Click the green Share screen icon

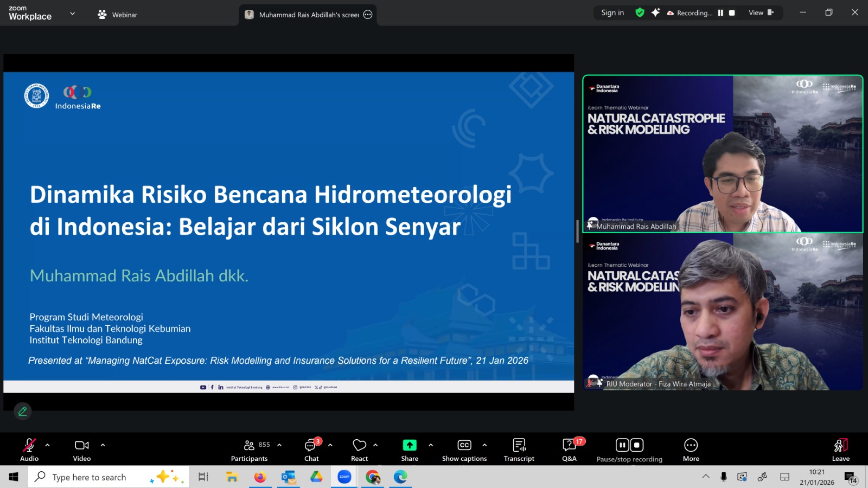click(410, 445)
